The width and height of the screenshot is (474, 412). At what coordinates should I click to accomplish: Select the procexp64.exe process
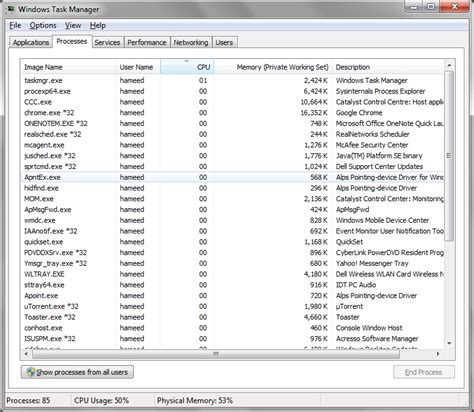click(x=232, y=91)
